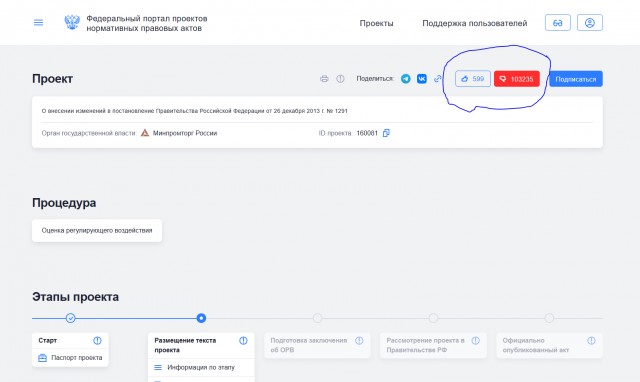Image resolution: width=640 pixels, height=382 pixels.
Task: Open Поддержка пользователей section
Action: click(475, 23)
